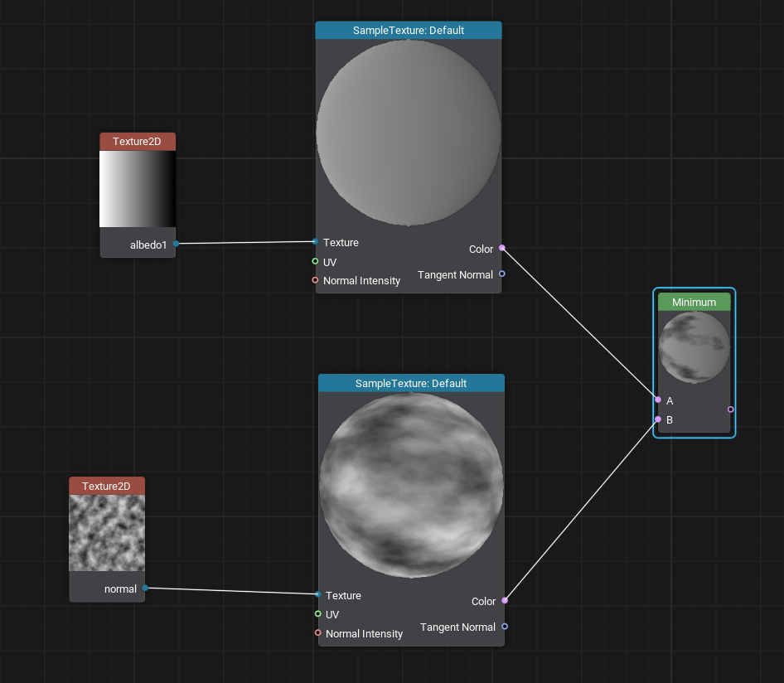
Task: Click the UV label in bottom SampleTexture node
Action: click(332, 614)
